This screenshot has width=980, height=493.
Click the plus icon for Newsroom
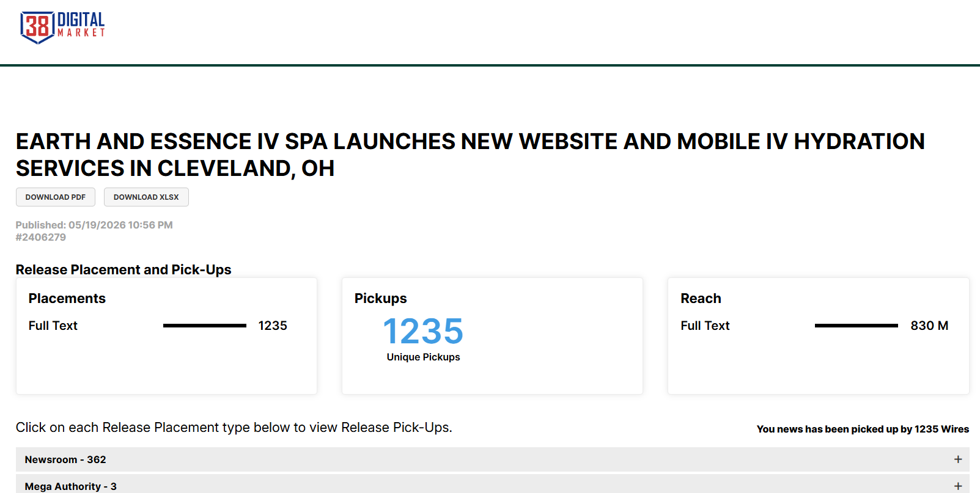(958, 459)
